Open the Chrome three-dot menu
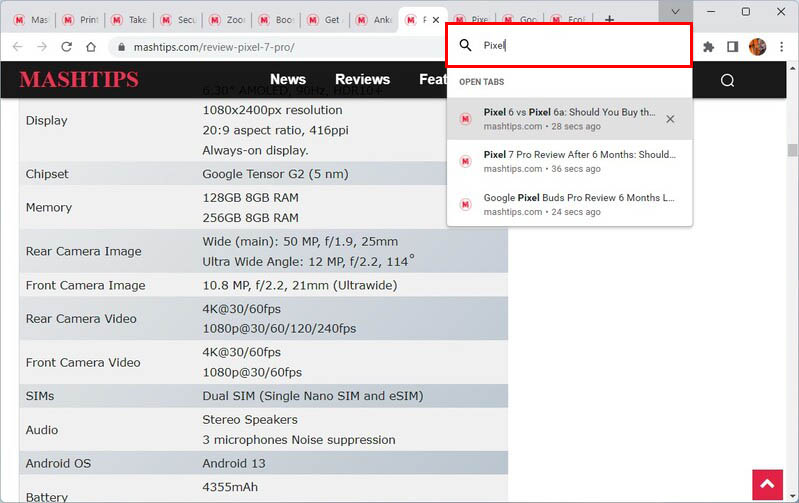The width and height of the screenshot is (799, 503). (782, 47)
